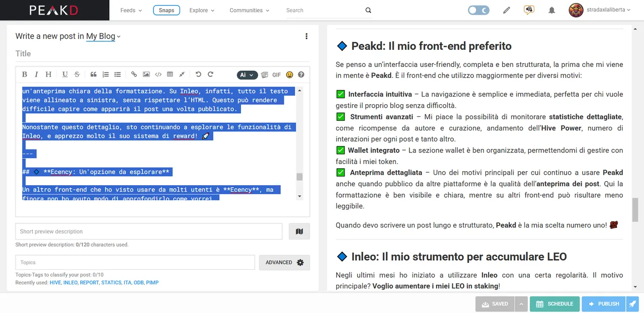This screenshot has height=313, width=644.
Task: Focus the Short preview description field
Action: pyautogui.click(x=149, y=231)
